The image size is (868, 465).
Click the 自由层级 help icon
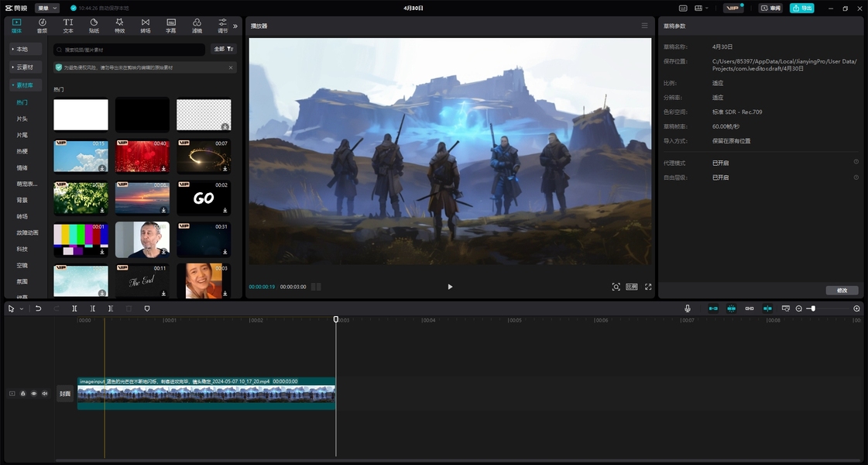tap(856, 177)
